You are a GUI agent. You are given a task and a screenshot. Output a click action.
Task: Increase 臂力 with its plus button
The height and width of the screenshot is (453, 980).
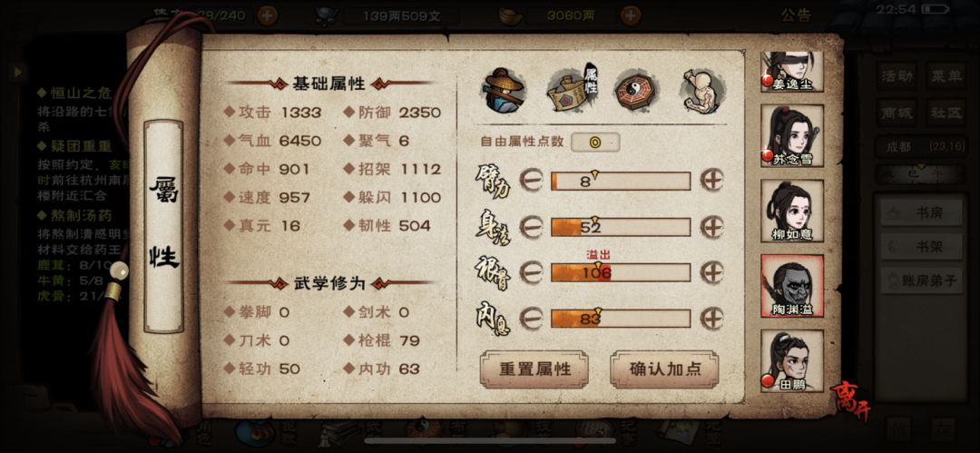[711, 181]
